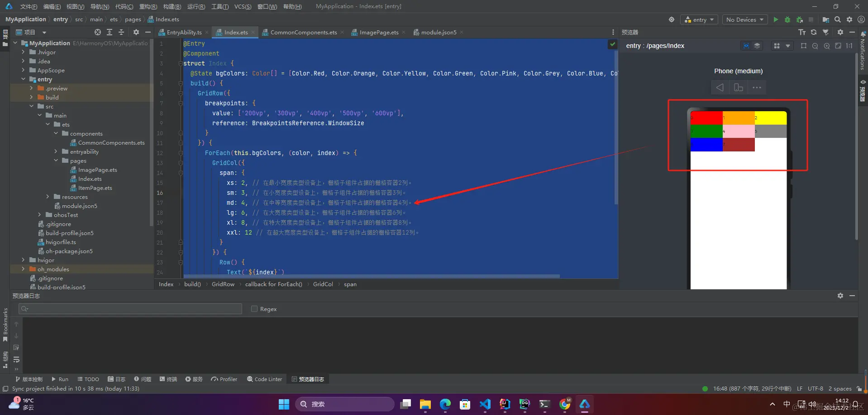Click the red color block in preview
Image resolution: width=868 pixels, height=415 pixels.
[706, 118]
